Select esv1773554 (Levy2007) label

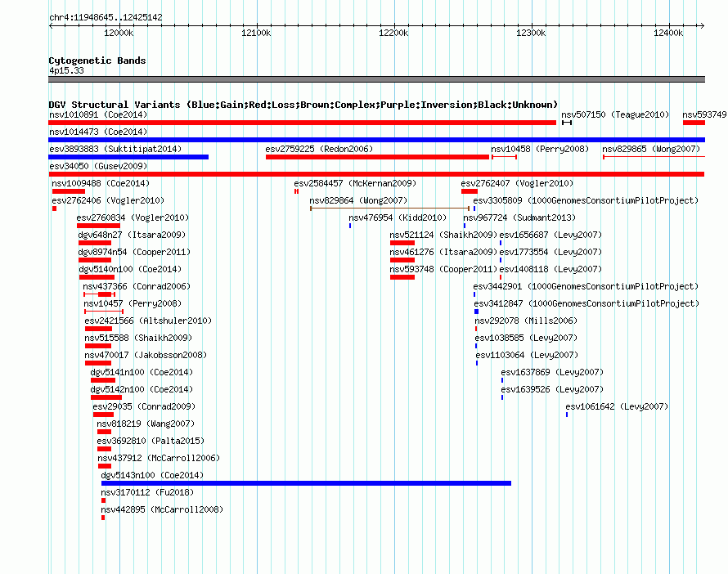(x=550, y=252)
